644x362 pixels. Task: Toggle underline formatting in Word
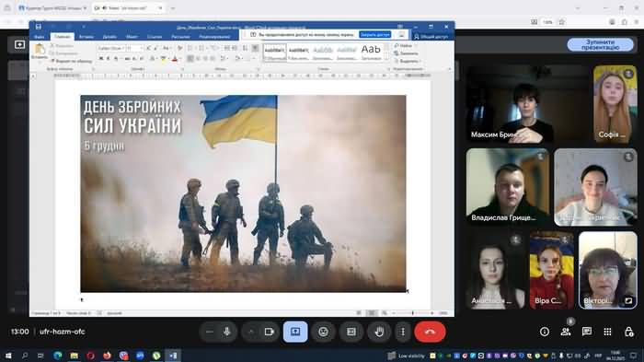point(116,59)
